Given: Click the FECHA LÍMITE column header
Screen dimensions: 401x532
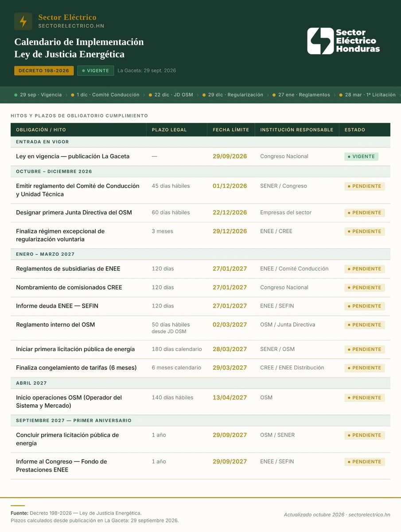Looking at the screenshot, I should [231, 130].
